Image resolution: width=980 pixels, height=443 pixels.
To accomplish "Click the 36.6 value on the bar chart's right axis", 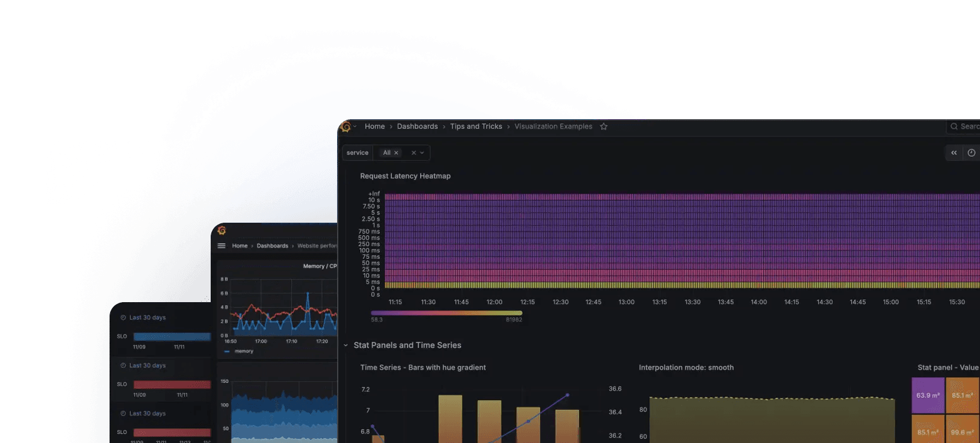I will 615,389.
